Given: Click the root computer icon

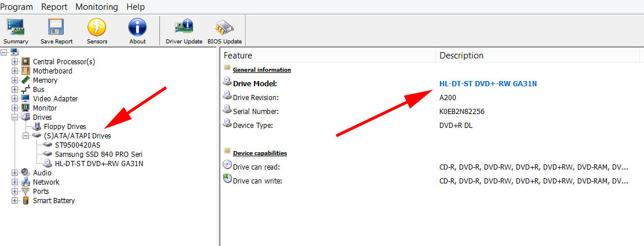Looking at the screenshot, I should click(x=14, y=52).
